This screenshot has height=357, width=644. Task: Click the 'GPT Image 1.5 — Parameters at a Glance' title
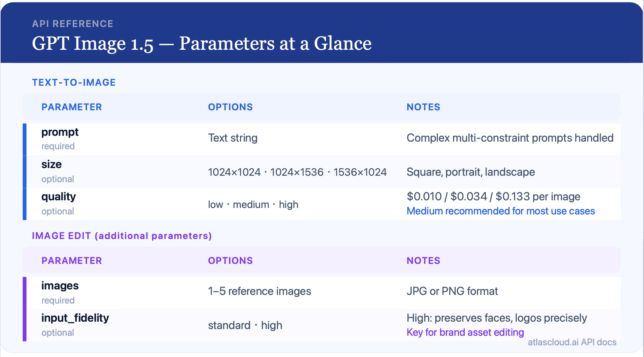[x=202, y=43]
